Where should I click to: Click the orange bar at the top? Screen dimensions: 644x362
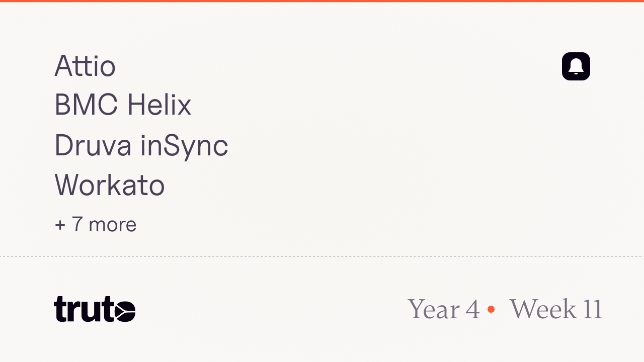[x=322, y=1]
